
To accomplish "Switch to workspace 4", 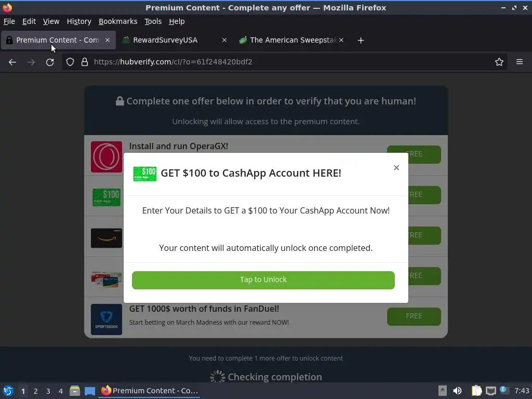I will tap(61, 391).
